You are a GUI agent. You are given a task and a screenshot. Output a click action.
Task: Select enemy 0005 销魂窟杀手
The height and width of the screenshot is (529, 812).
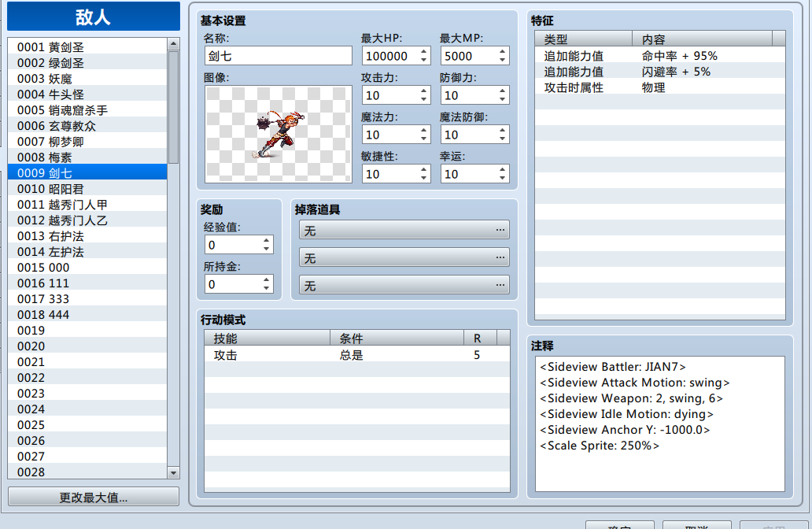(x=87, y=110)
